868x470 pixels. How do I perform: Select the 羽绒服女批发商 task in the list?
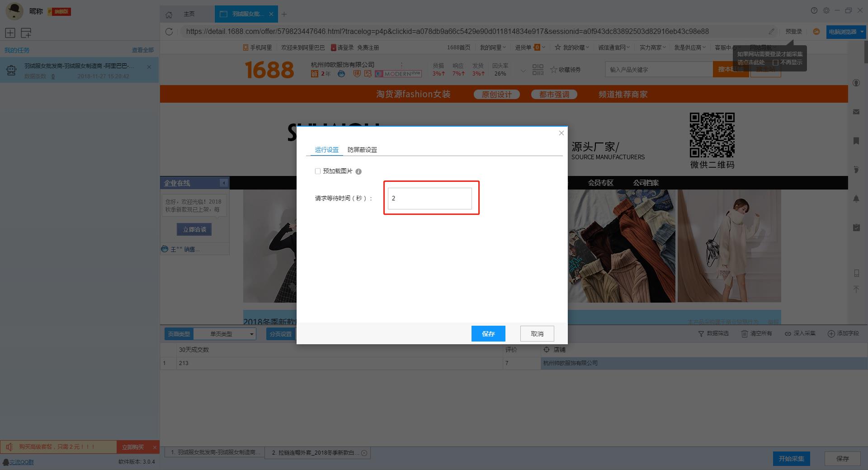(x=79, y=70)
